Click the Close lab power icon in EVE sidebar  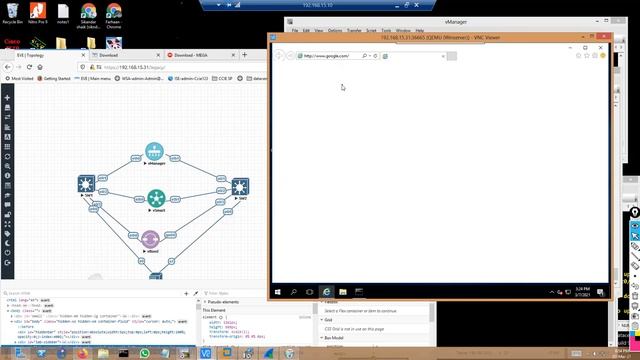tap(7, 253)
